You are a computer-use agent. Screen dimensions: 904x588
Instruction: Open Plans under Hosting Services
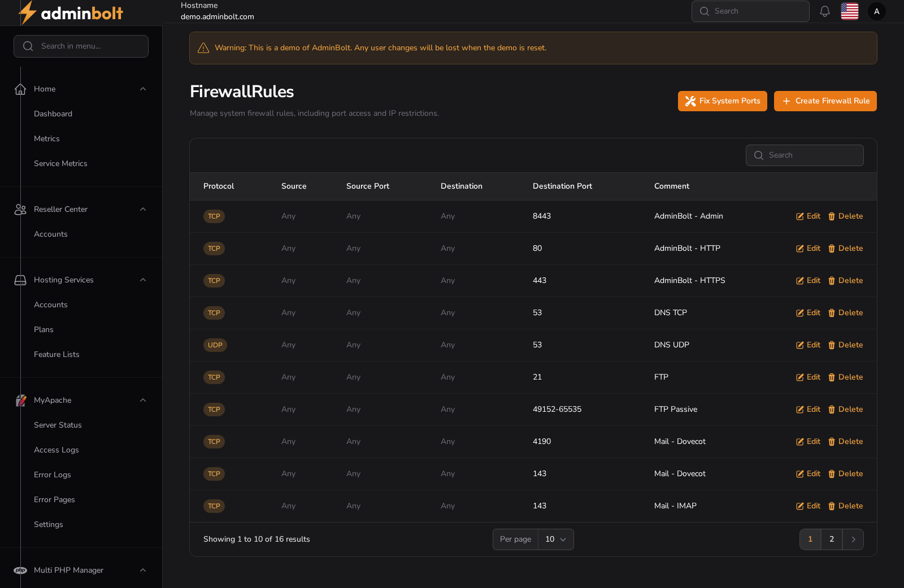[x=44, y=329]
